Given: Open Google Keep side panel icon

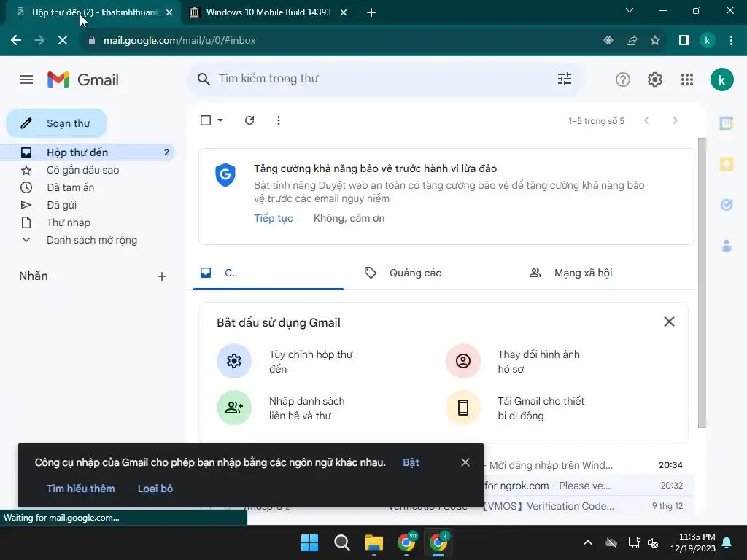Looking at the screenshot, I should coord(726,164).
